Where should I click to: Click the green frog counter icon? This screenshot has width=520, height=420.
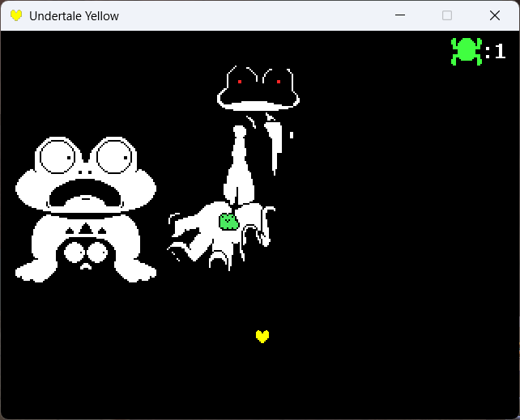pyautogui.click(x=467, y=51)
